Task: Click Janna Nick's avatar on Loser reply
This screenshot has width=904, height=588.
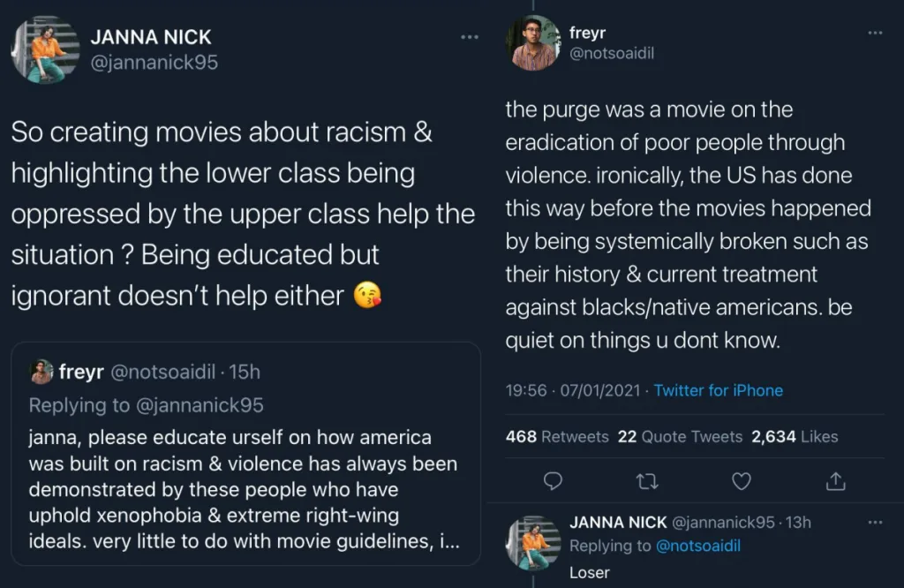Action: tap(533, 544)
